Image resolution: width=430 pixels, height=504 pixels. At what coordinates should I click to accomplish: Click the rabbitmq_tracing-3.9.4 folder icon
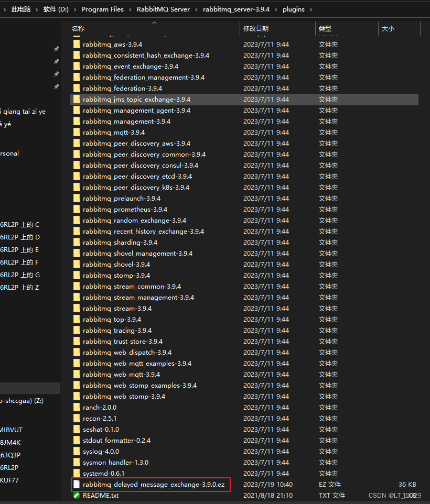pos(77,331)
